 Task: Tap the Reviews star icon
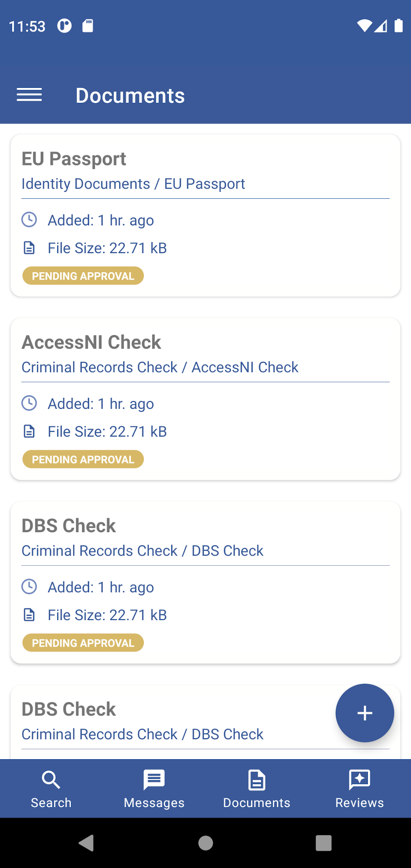coord(359,780)
